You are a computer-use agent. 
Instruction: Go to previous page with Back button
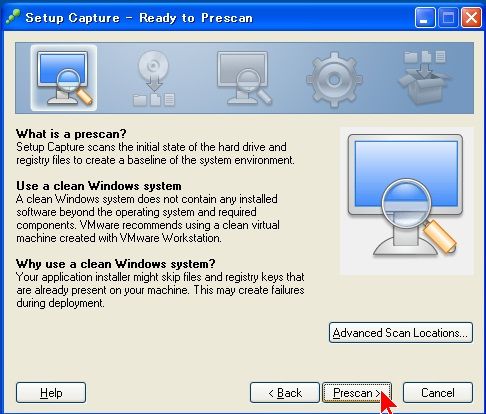click(285, 393)
